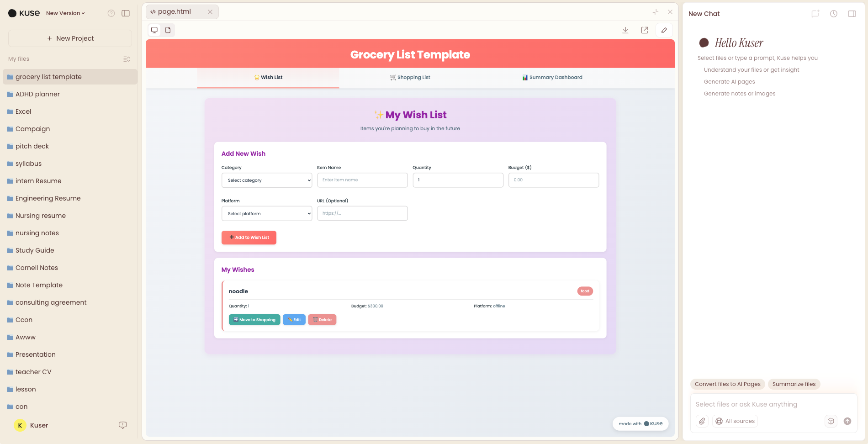The image size is (868, 444).
Task: Click the Budget field to enter an amount
Action: [x=554, y=180]
